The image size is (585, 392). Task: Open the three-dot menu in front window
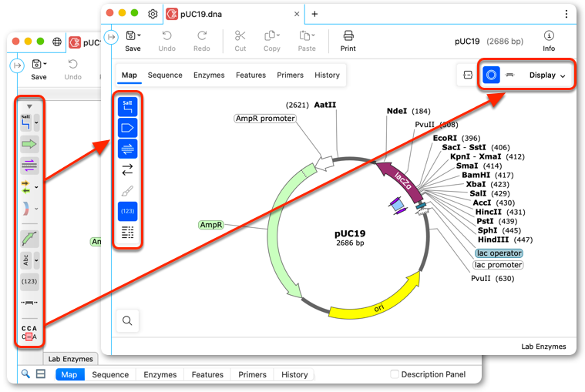pyautogui.click(x=567, y=14)
